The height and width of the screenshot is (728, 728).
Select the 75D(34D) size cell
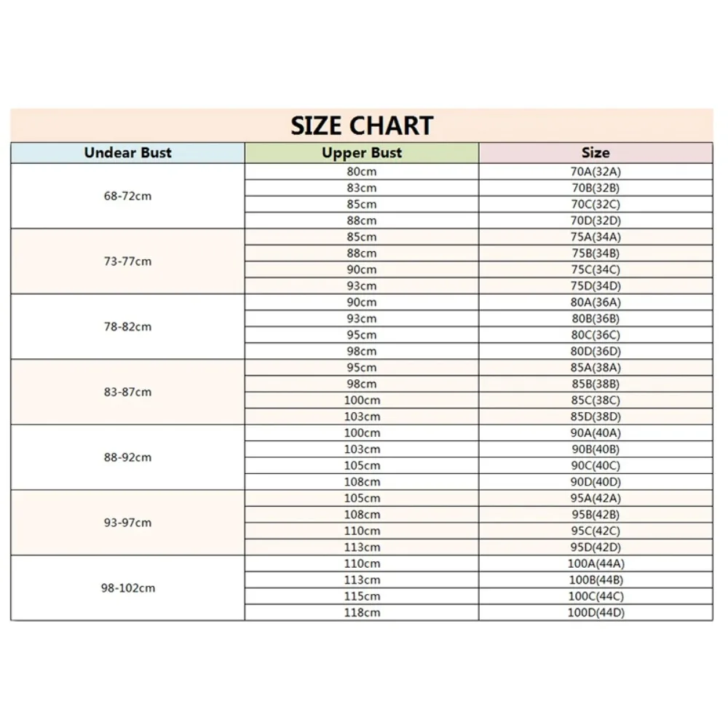(x=596, y=286)
